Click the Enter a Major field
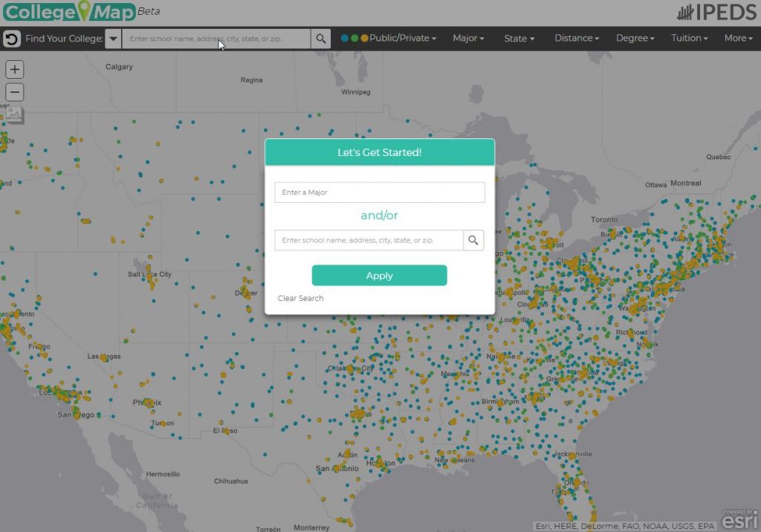The image size is (761, 532). pos(379,192)
